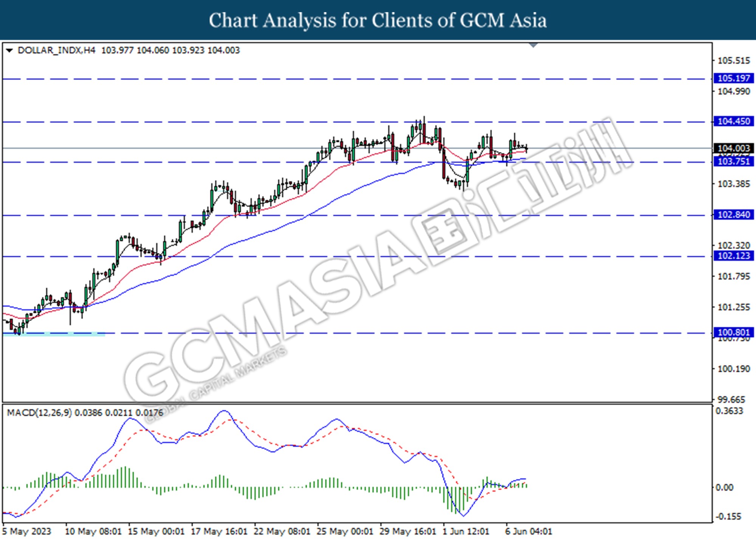The image size is (756, 540).
Task: Click the 1 Jun 12:01 time label
Action: point(466,532)
